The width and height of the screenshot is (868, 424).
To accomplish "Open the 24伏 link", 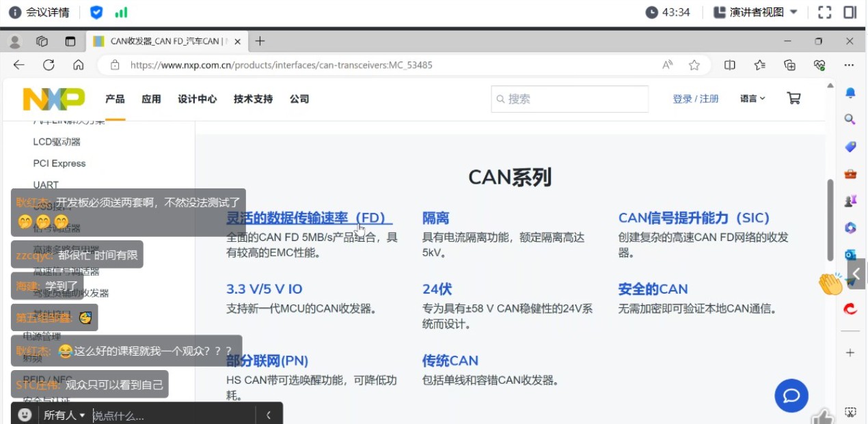I will (437, 289).
